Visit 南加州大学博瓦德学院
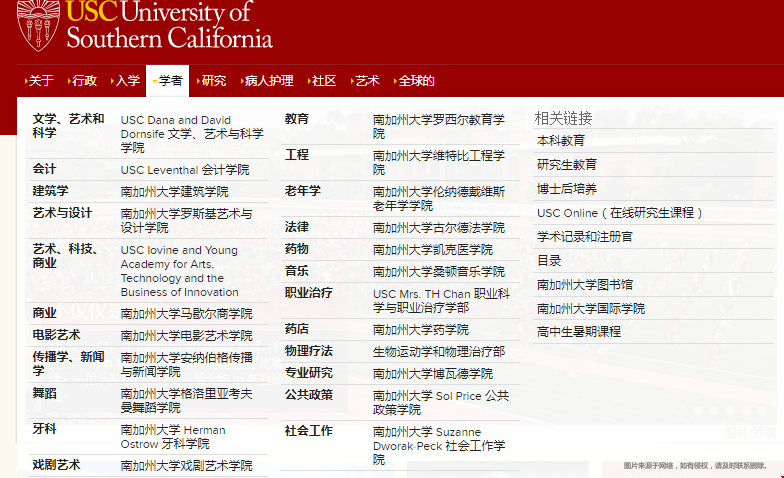 coord(433,374)
